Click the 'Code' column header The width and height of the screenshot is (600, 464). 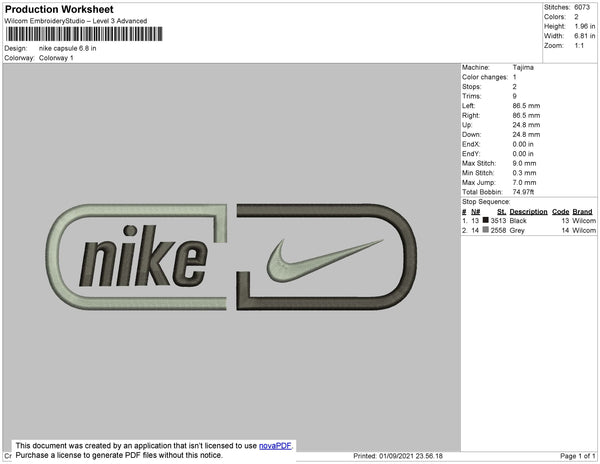[x=561, y=212]
